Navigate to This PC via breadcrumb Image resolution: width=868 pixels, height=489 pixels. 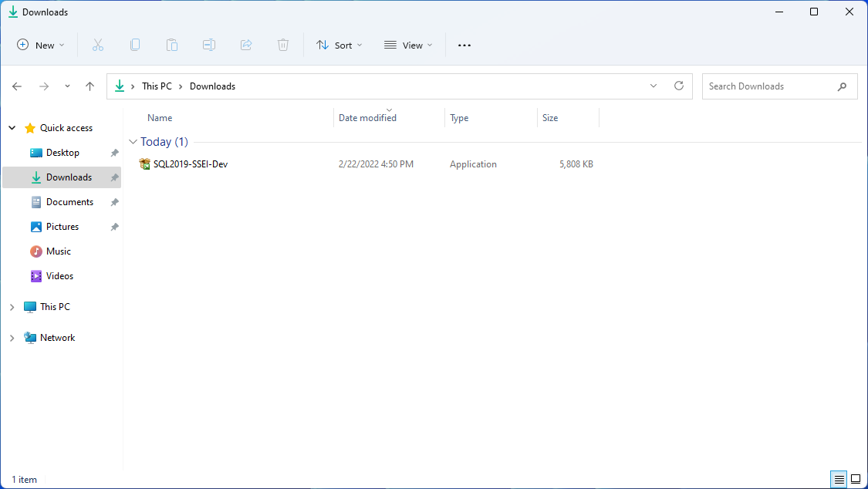[x=157, y=86]
